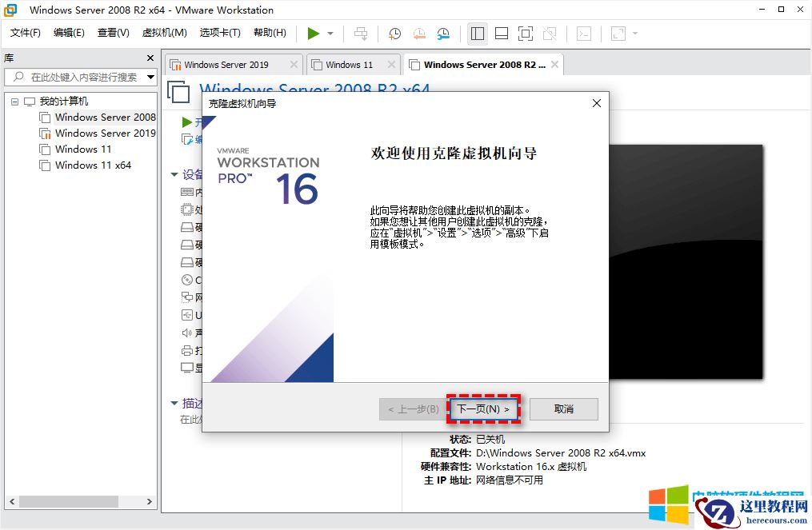This screenshot has width=812, height=530.
Task: Click the library scrollbar right arrow
Action: tap(149, 501)
